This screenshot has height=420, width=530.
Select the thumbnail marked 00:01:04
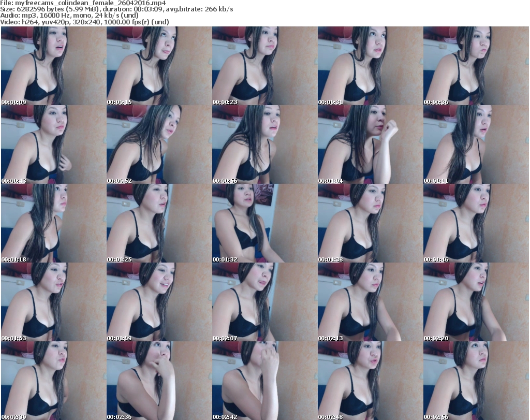pyautogui.click(x=370, y=144)
